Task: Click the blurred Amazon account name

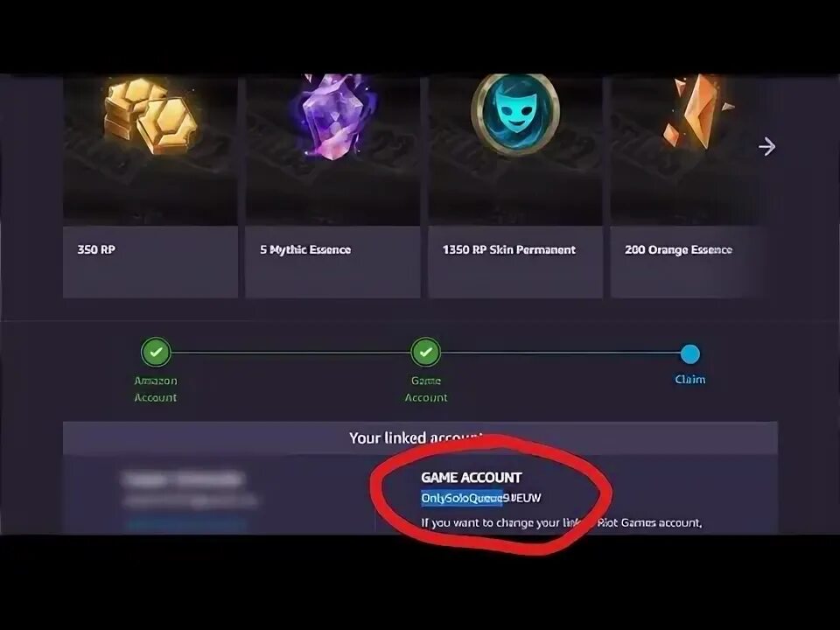Action: 182,478
